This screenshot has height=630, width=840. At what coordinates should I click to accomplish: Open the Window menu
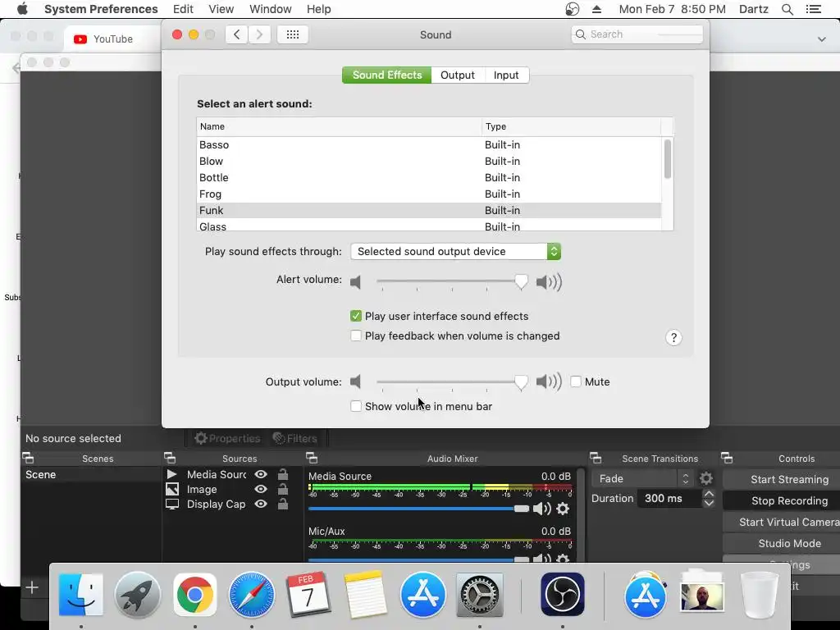pos(271,9)
